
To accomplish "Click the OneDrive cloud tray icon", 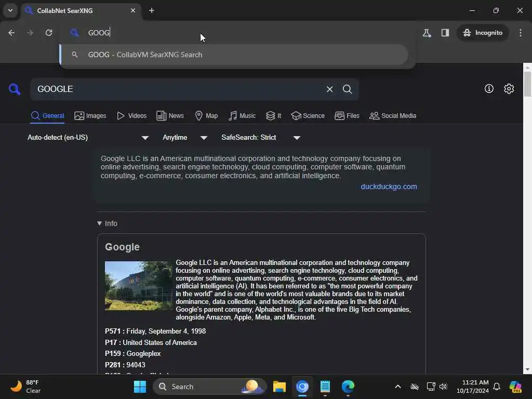I will 414,387.
